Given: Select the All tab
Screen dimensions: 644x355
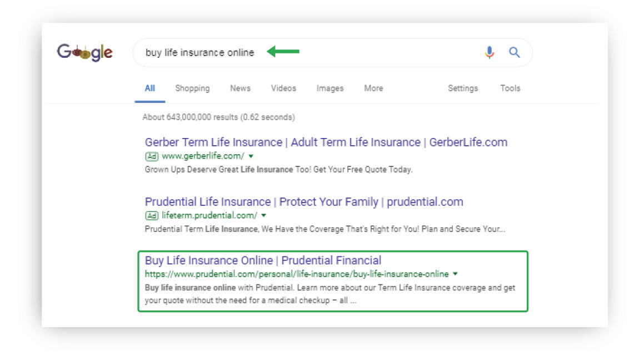Looking at the screenshot, I should [x=150, y=88].
